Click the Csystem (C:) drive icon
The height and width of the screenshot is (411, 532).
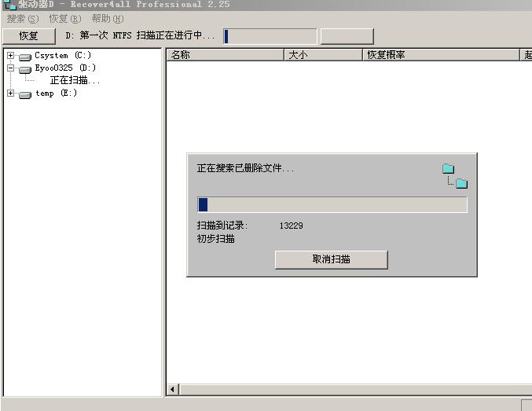(x=25, y=57)
